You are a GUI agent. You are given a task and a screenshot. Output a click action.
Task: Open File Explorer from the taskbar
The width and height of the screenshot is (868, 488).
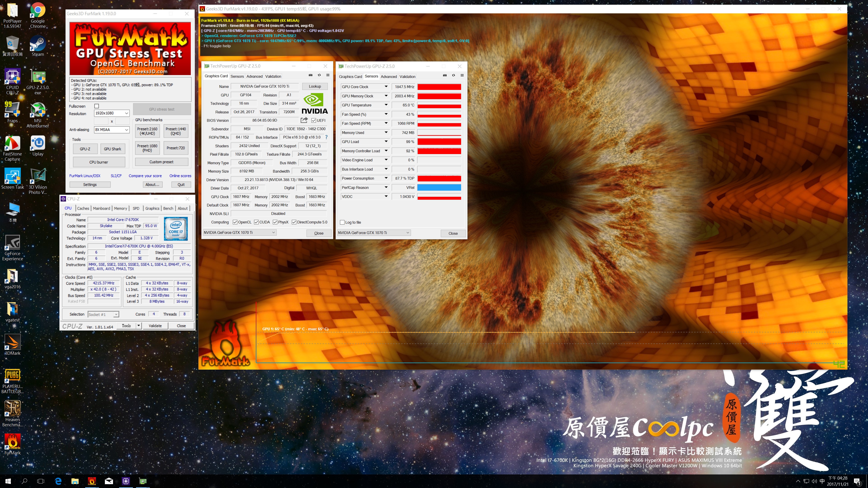tap(75, 481)
